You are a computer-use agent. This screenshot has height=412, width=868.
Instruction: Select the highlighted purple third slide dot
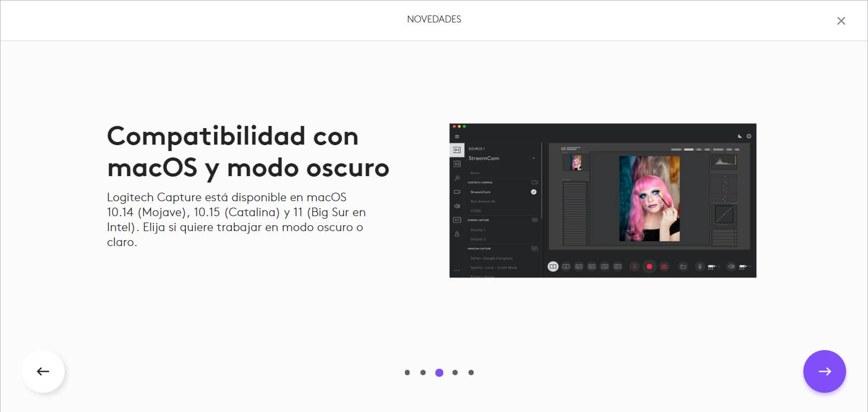pyautogui.click(x=439, y=373)
